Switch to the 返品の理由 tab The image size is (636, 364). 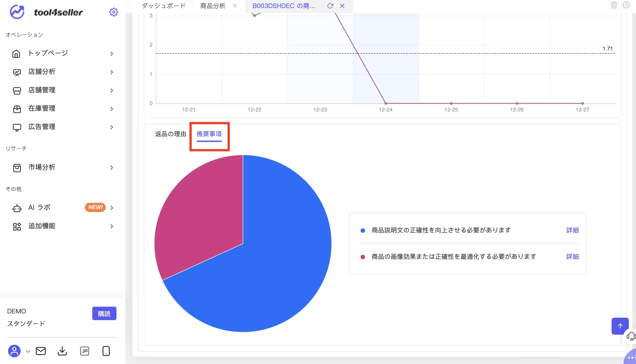click(x=170, y=134)
